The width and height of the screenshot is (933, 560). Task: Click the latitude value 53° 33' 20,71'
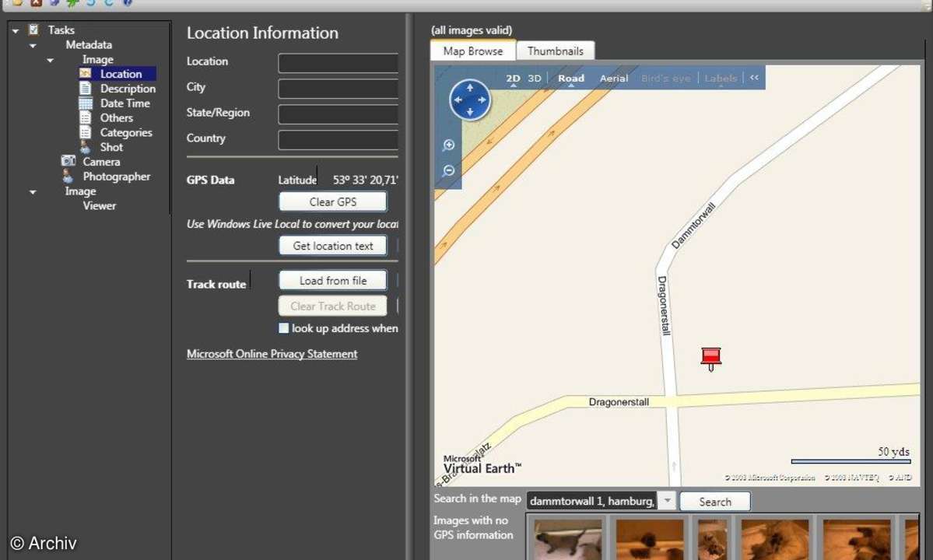point(365,180)
